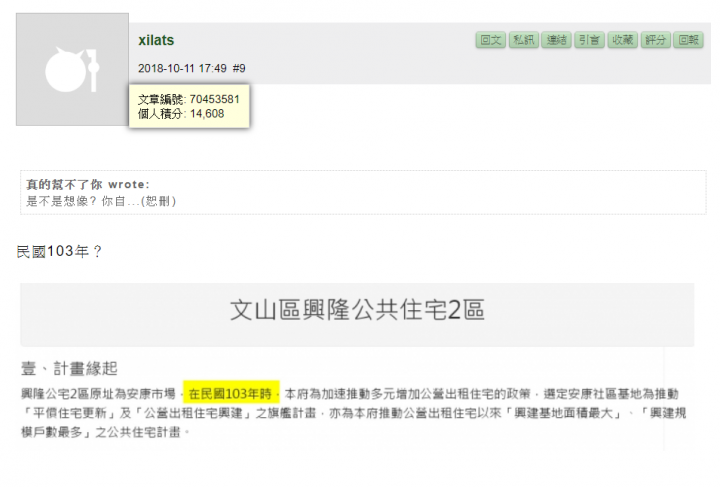The image size is (720, 487).
Task: Click heading 文山區興隆公共住宅2區
Action: [357, 310]
